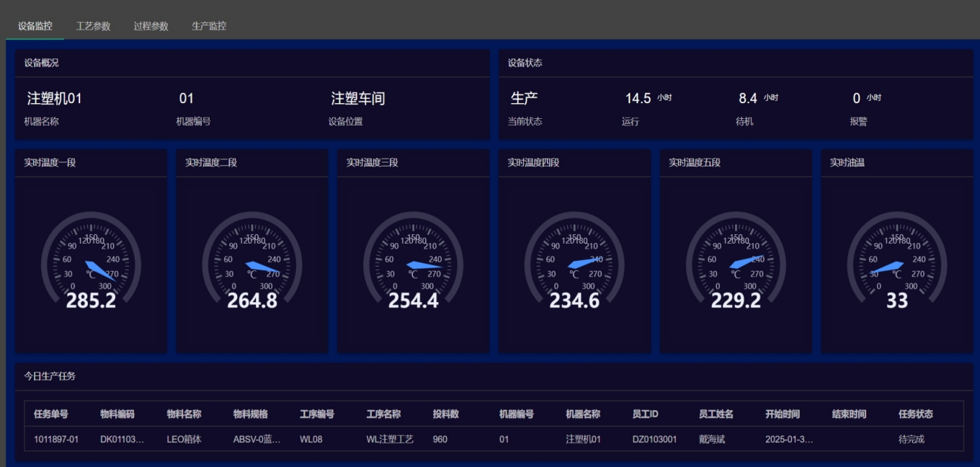This screenshot has width=980, height=467.
Task: Click the 任务状态 column header
Action: click(916, 414)
